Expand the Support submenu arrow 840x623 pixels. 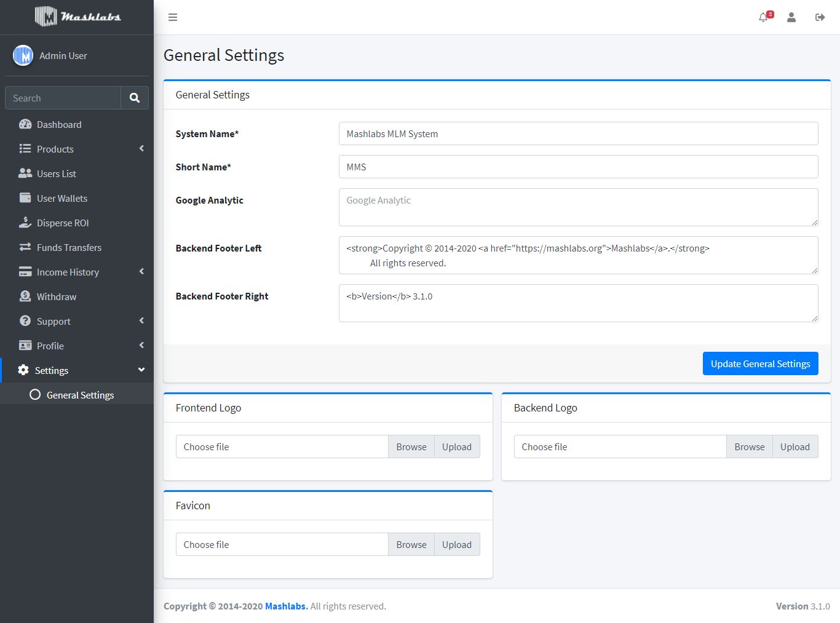141,321
